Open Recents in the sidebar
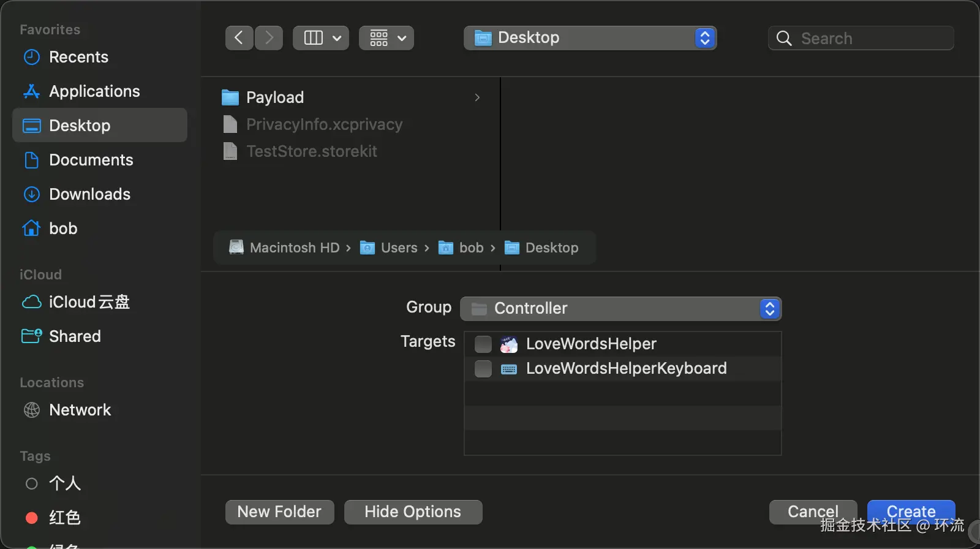 pyautogui.click(x=78, y=57)
